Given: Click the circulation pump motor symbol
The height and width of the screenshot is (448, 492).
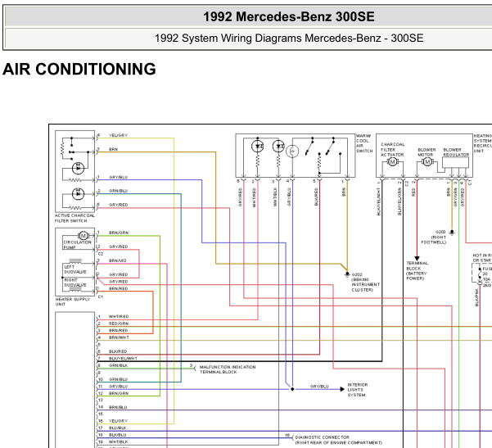Looking at the screenshot, I should pyautogui.click(x=84, y=235).
